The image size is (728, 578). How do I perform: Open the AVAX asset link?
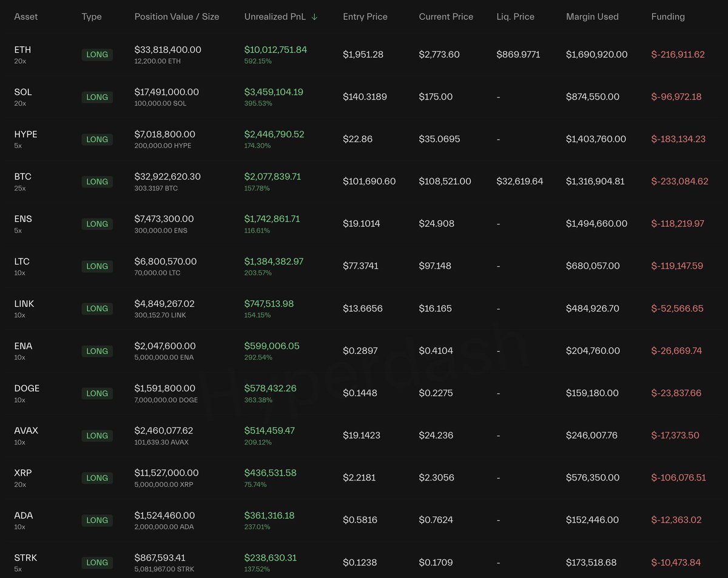tap(26, 431)
